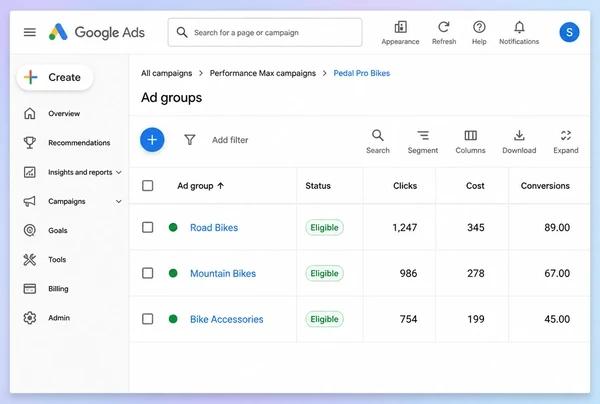This screenshot has height=404, width=600.
Task: Open Tools in sidebar
Action: click(x=57, y=260)
